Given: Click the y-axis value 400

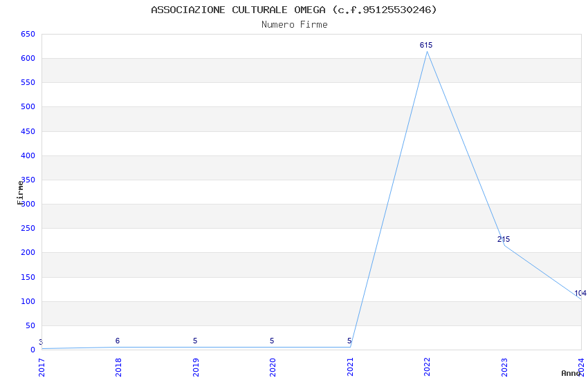Looking at the screenshot, I should (28, 155).
